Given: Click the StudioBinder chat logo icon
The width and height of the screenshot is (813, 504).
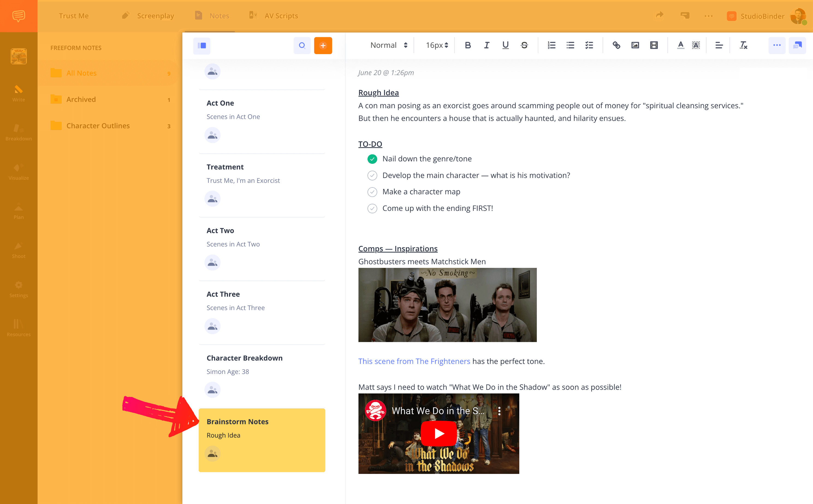Looking at the screenshot, I should pos(19,16).
